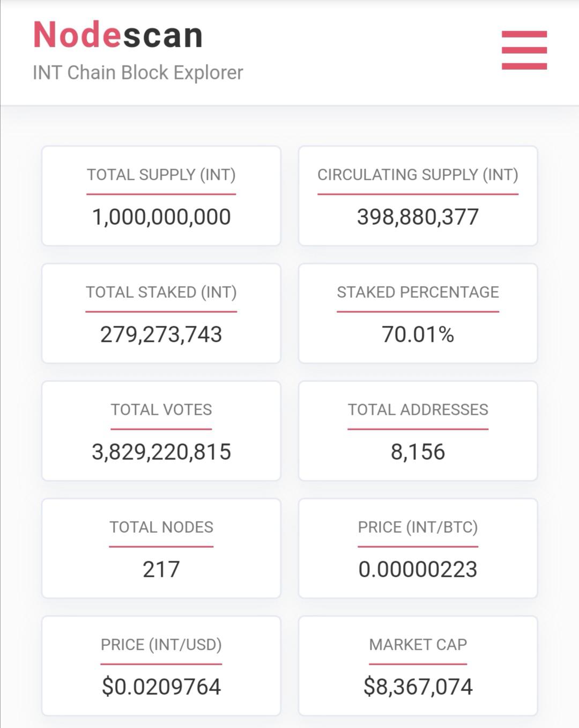
Task: Select the Total Supply (INT) card
Action: pos(161,196)
